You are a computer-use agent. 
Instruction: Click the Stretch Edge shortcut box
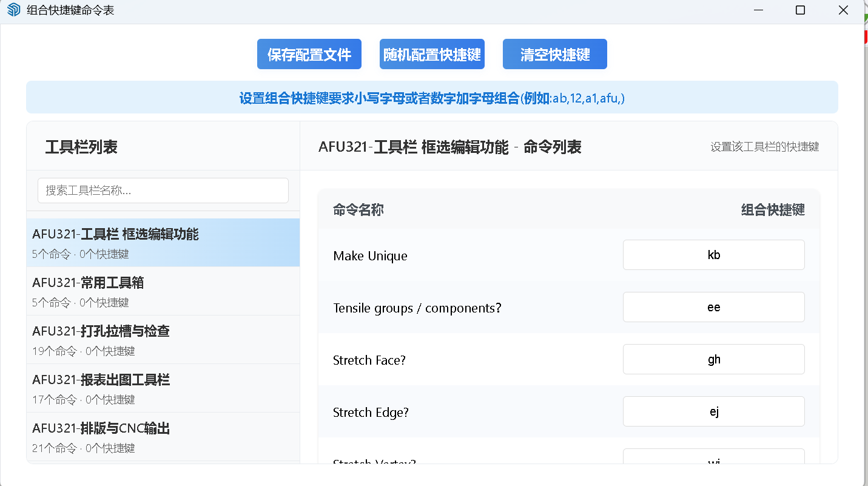[x=713, y=411]
